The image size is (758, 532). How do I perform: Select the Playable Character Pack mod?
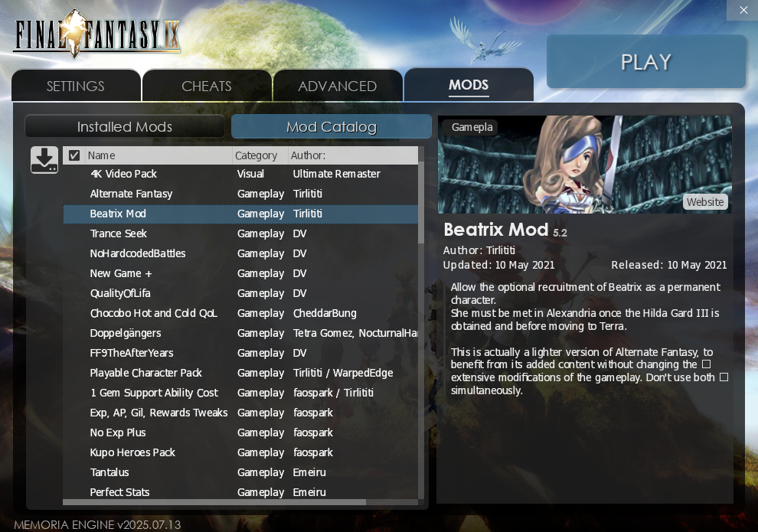[x=240, y=373]
